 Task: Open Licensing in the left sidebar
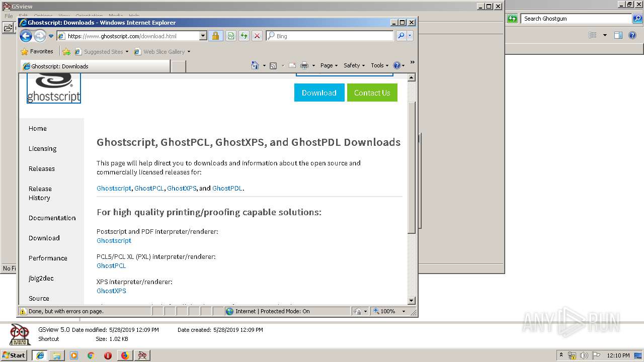pyautogui.click(x=42, y=149)
